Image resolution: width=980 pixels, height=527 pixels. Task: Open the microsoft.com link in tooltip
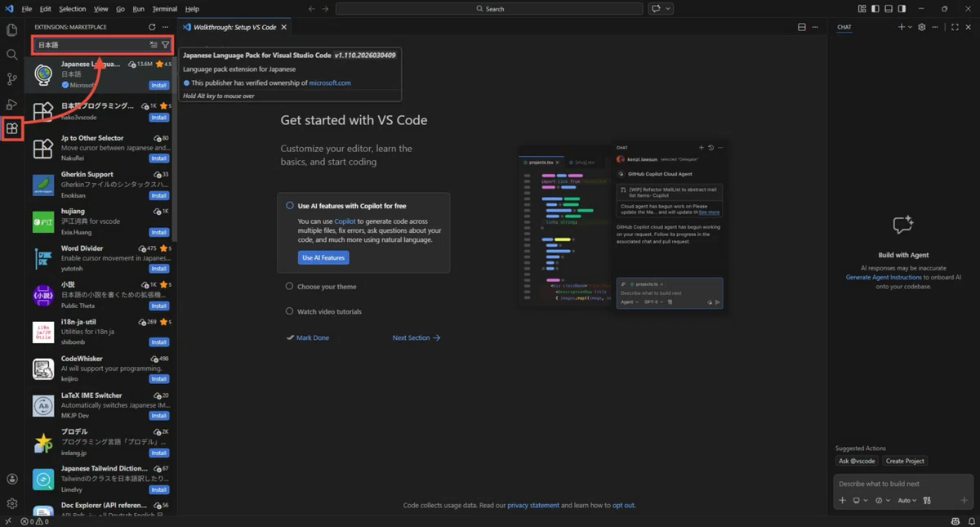(330, 83)
